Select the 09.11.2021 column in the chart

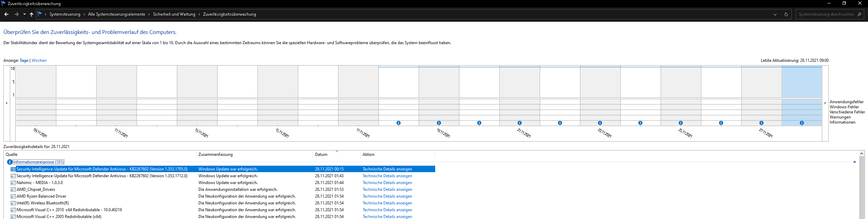pos(36,96)
